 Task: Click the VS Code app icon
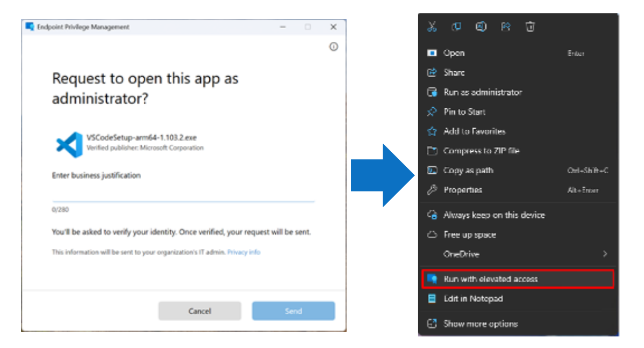click(x=69, y=144)
